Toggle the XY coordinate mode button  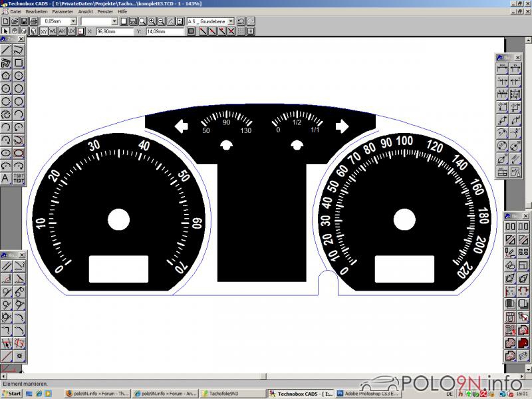click(x=44, y=31)
